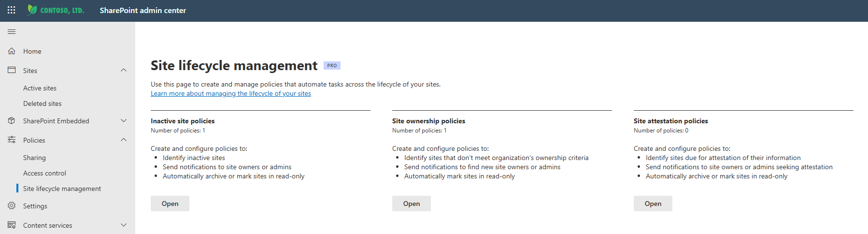The height and width of the screenshot is (234, 868).
Task: Click the Site ownership policies heading
Action: point(428,121)
